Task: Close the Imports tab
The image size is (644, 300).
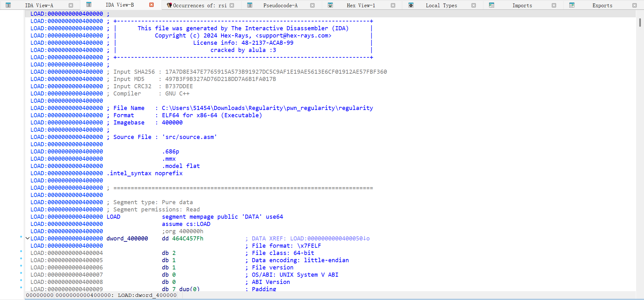Action: point(554,5)
